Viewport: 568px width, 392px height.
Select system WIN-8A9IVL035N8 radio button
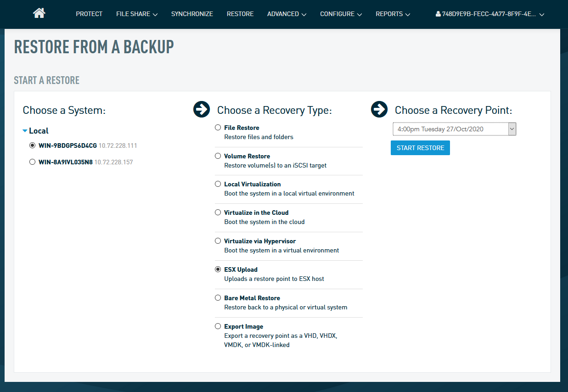point(32,162)
